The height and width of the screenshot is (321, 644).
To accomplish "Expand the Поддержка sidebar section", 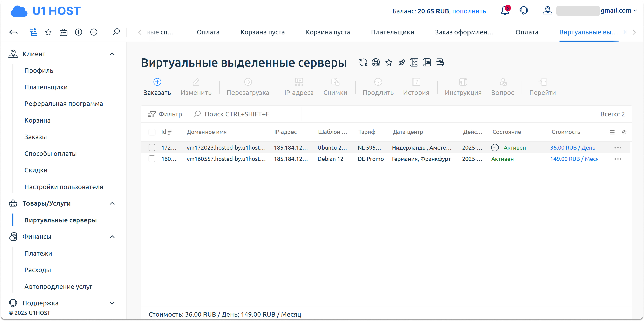I will pyautogui.click(x=112, y=303).
